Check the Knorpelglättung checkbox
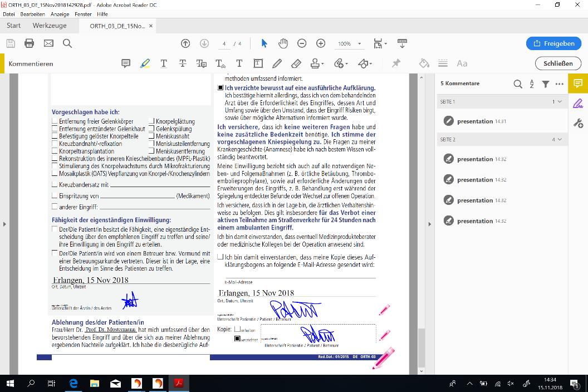This screenshot has height=392, width=588. 151,121
